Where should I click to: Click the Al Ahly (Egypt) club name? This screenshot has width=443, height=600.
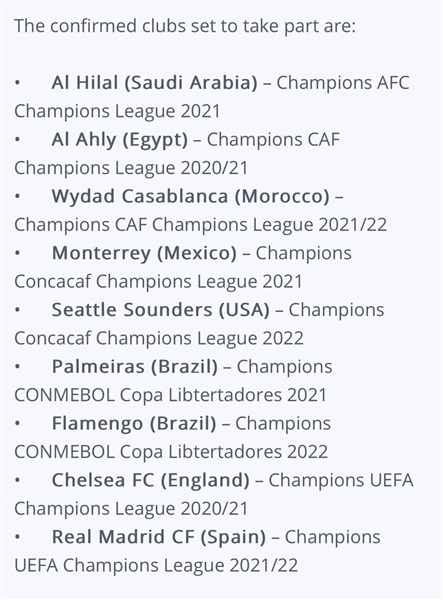(120, 140)
